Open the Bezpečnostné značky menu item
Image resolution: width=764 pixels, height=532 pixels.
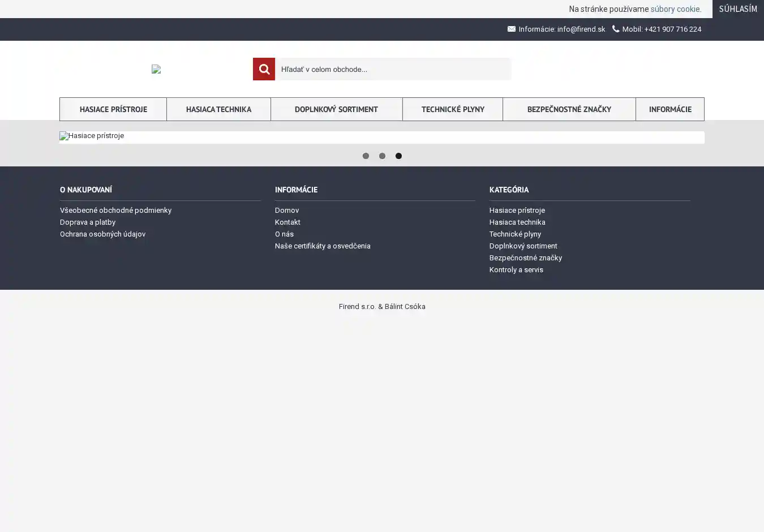coord(569,109)
